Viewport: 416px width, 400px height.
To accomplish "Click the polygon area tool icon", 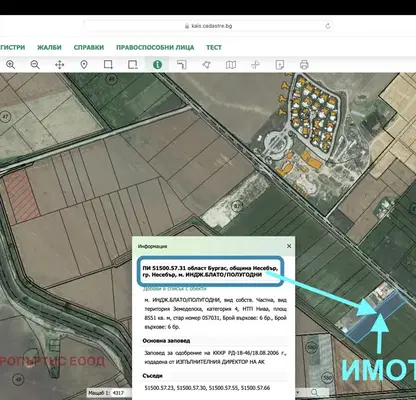I will coord(206,64).
